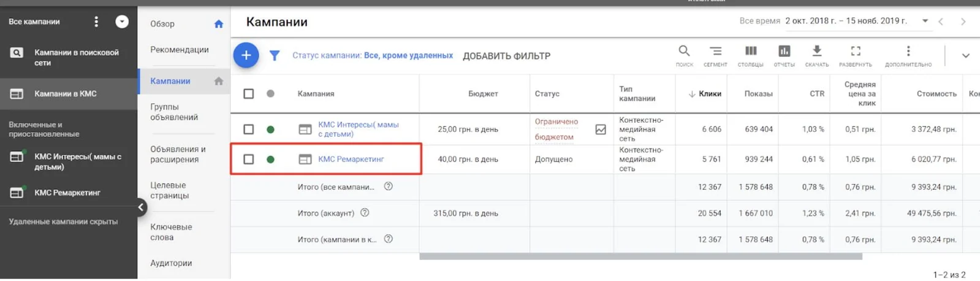Click the Ограничено бюджетом status text

coord(556,129)
